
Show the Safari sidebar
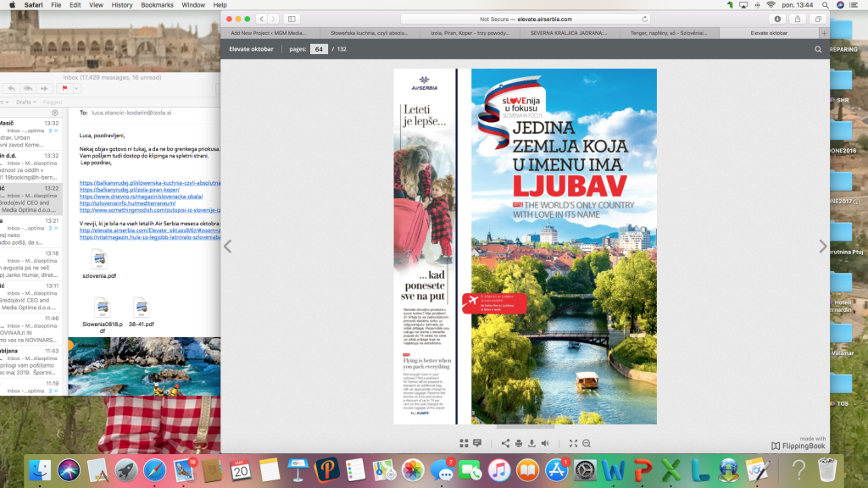click(292, 19)
